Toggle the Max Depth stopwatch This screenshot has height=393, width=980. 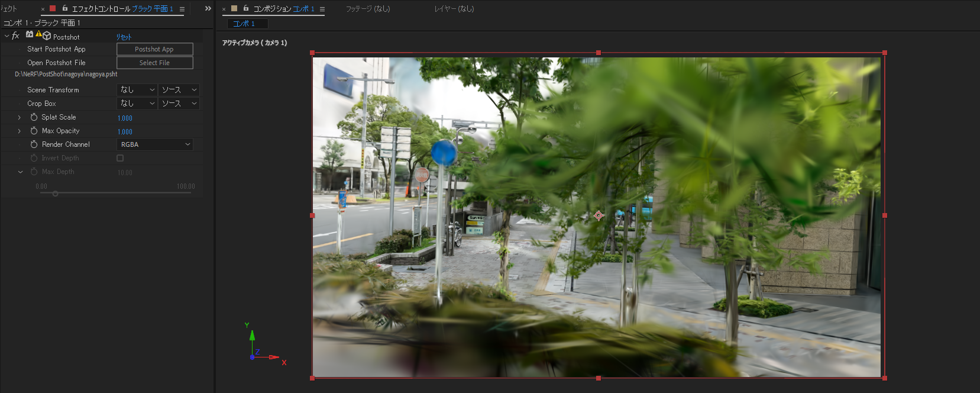tap(34, 172)
